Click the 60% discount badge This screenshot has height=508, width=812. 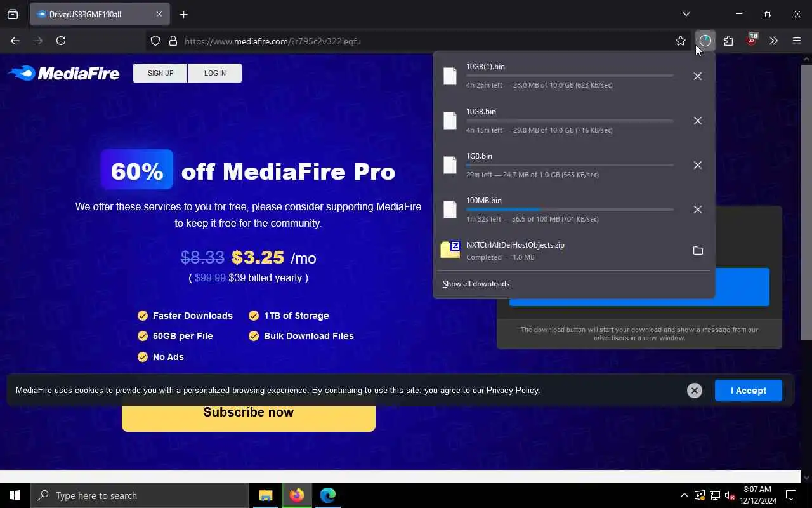click(x=137, y=170)
